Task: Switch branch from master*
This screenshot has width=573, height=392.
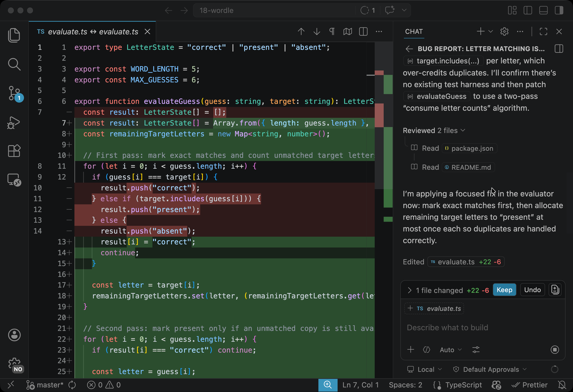Action: point(45,385)
